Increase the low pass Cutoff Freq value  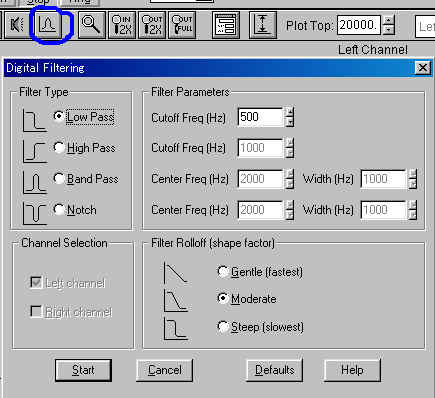pos(290,112)
